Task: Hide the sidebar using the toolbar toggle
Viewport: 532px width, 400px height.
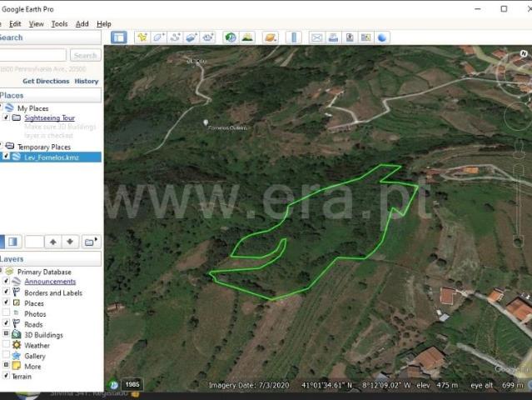Action: pyautogui.click(x=119, y=37)
